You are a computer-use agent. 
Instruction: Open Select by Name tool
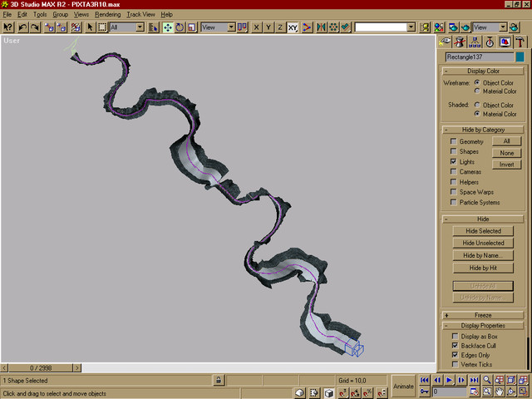tap(153, 27)
